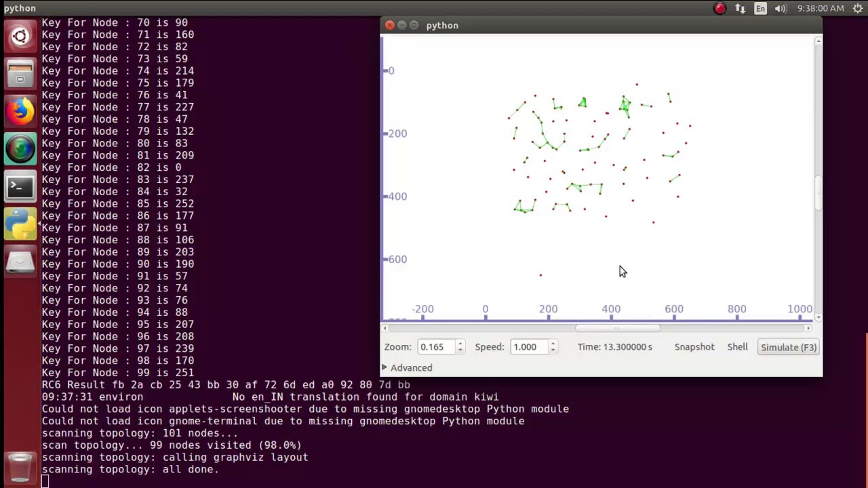Image resolution: width=868 pixels, height=488 pixels.
Task: Click the red recording indicator in top panel
Action: 720,8
